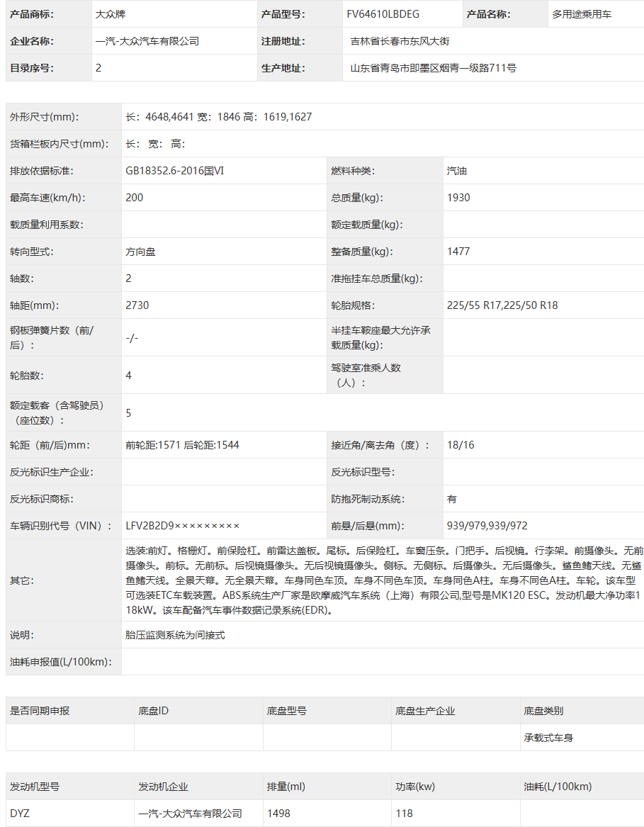The image size is (644, 827).
Task: Click the 企业名称 label
Action: [32, 41]
